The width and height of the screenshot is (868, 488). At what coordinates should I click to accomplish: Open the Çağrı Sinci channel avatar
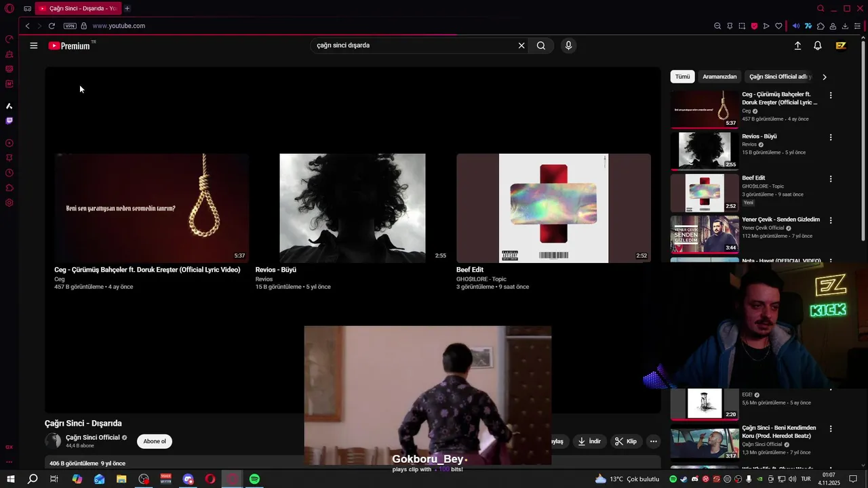coord(53,441)
